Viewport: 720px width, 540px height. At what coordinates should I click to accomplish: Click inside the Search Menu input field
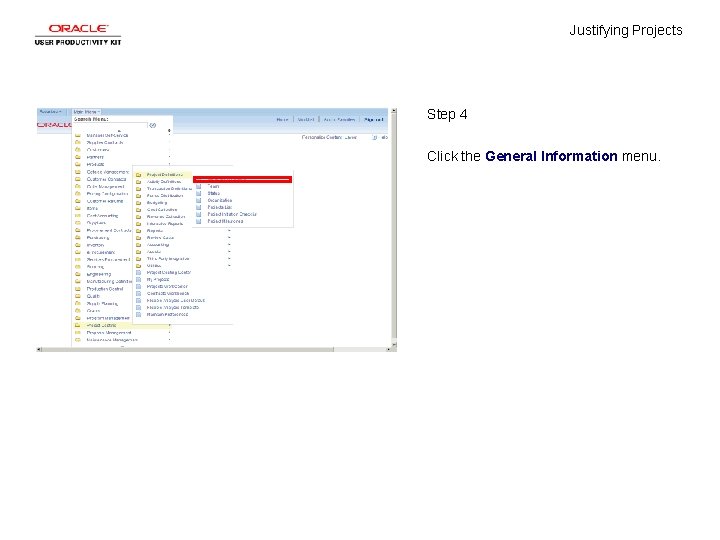[x=110, y=125]
